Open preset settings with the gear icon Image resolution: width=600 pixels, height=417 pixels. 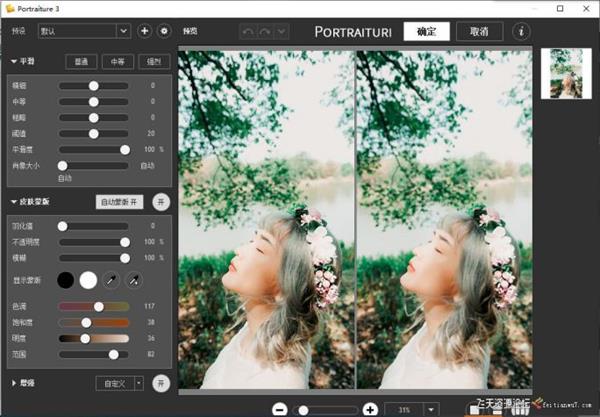point(164,31)
